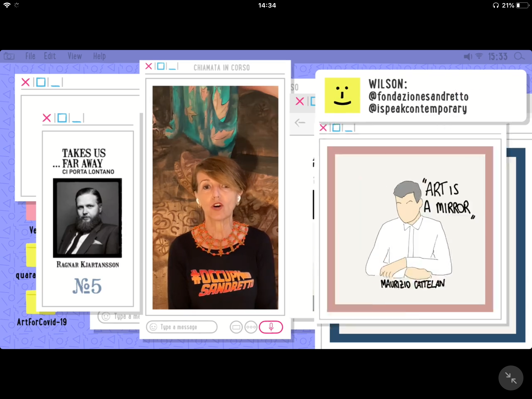Tap the 14:34 iPad status bar clock
Image resolution: width=532 pixels, height=399 pixels.
[x=267, y=5]
